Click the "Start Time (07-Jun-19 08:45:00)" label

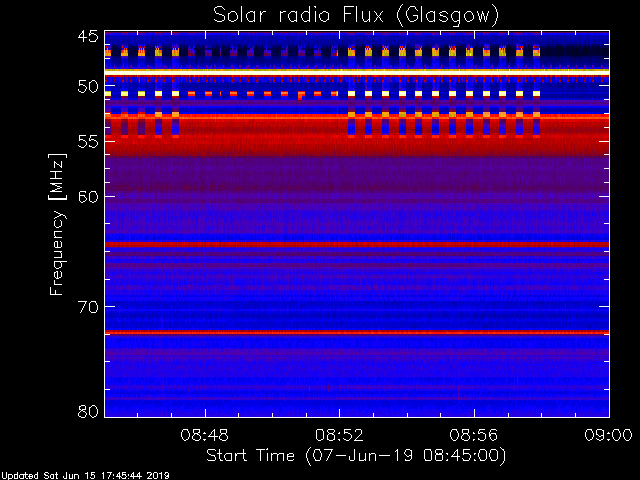click(x=356, y=455)
